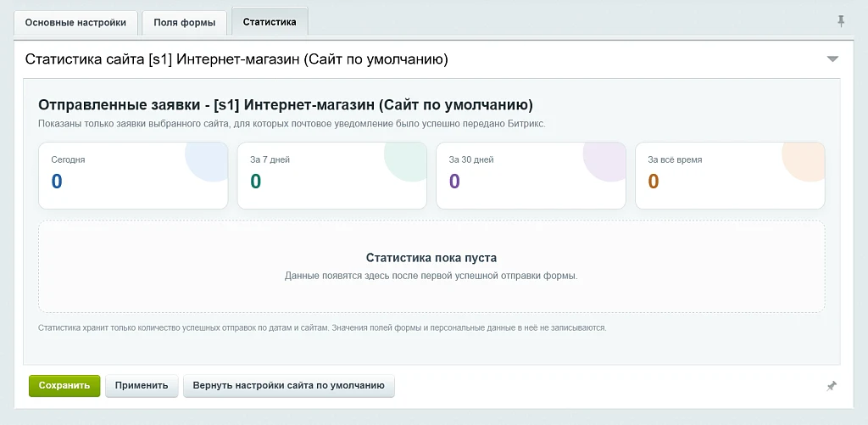Switch to the Основные настройки tab
This screenshot has width=868, height=425.
(75, 23)
